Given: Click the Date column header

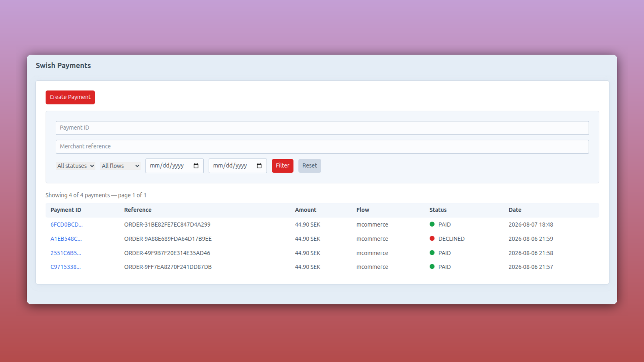Looking at the screenshot, I should point(515,210).
